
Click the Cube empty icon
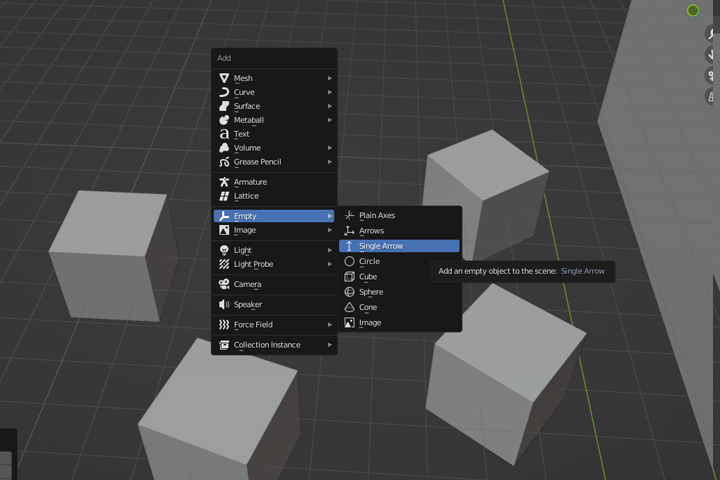[349, 277]
